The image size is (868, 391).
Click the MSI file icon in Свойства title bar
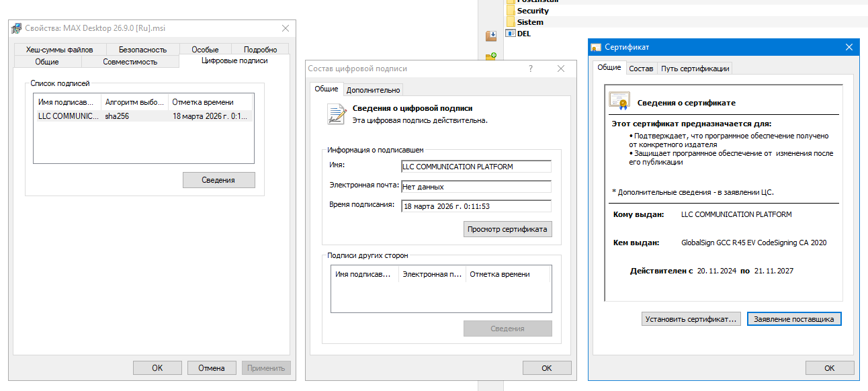(16, 28)
